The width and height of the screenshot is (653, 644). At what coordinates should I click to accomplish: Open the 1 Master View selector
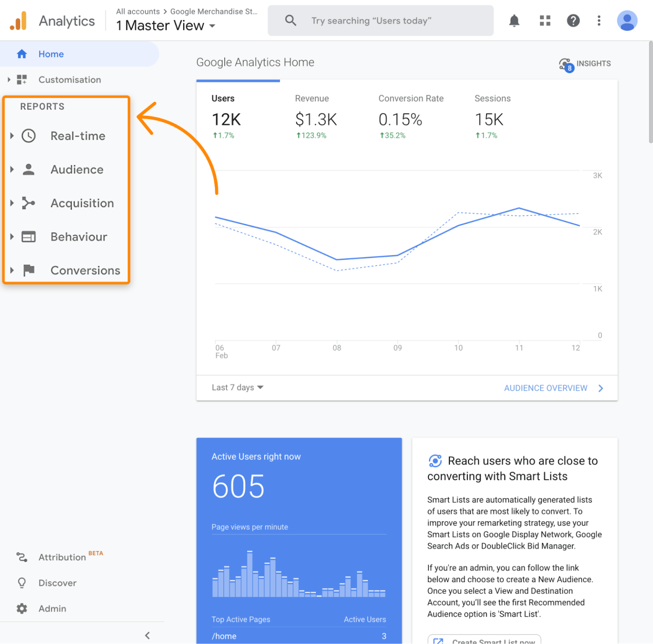[x=165, y=25]
